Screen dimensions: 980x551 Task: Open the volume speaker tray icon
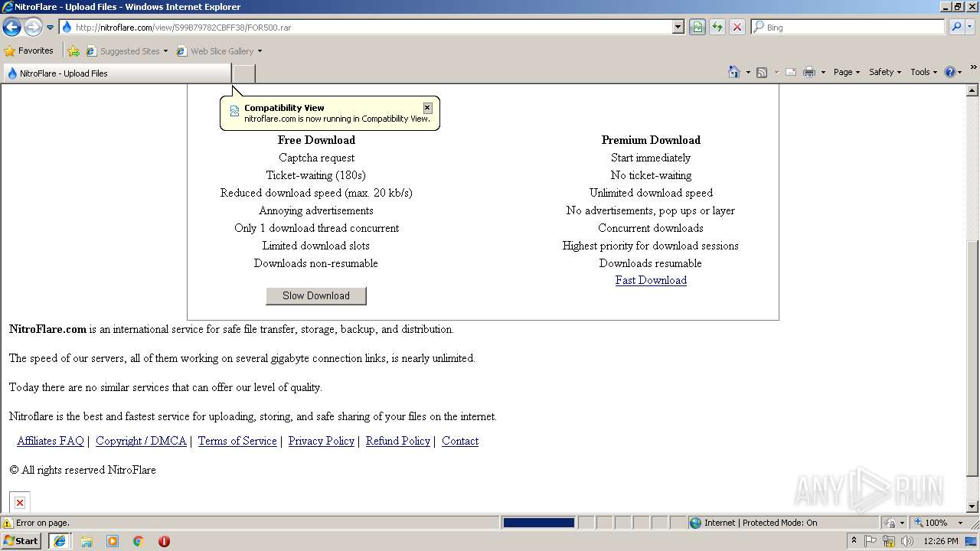click(x=907, y=541)
